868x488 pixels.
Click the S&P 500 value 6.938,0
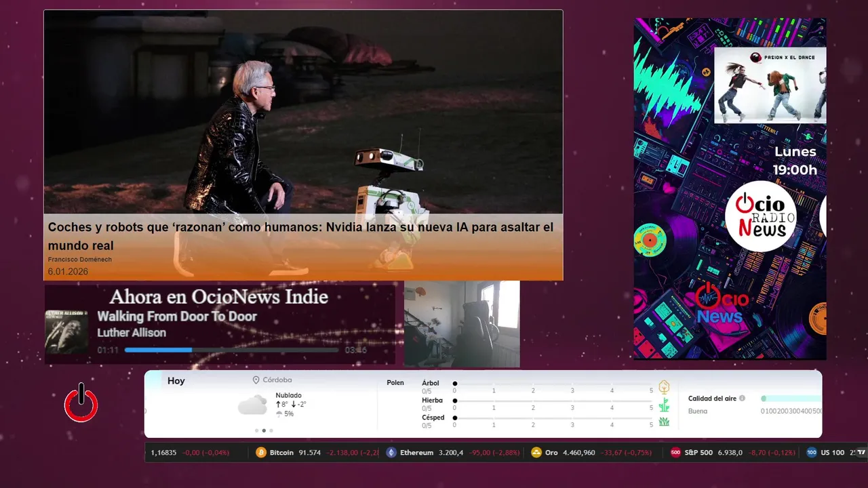[730, 453]
